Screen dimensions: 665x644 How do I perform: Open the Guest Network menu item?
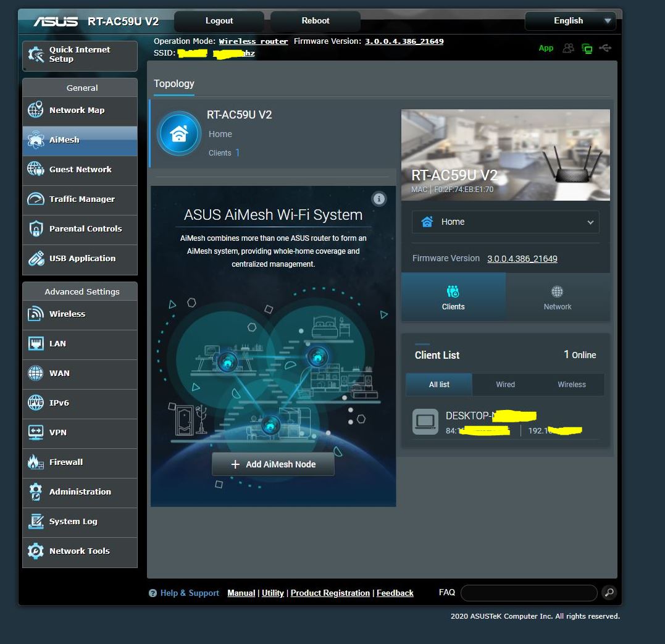(80, 170)
